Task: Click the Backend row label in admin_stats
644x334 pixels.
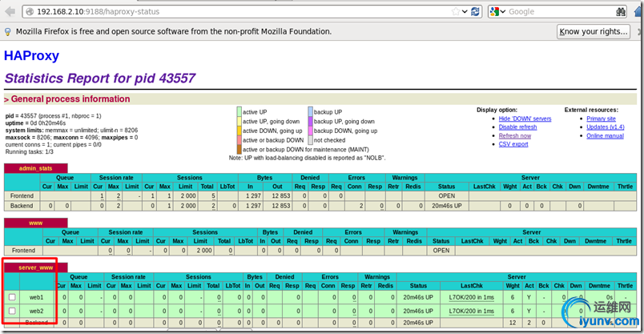Action: pyautogui.click(x=22, y=205)
